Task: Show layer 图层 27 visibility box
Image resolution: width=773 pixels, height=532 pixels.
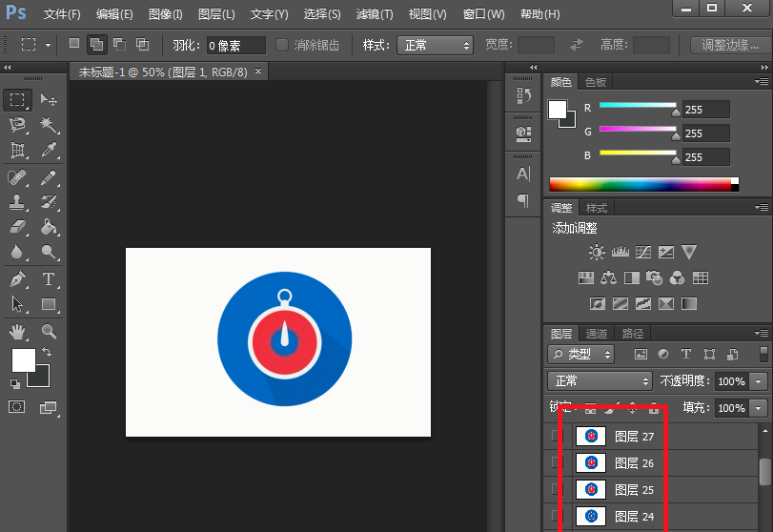Action: coord(558,437)
